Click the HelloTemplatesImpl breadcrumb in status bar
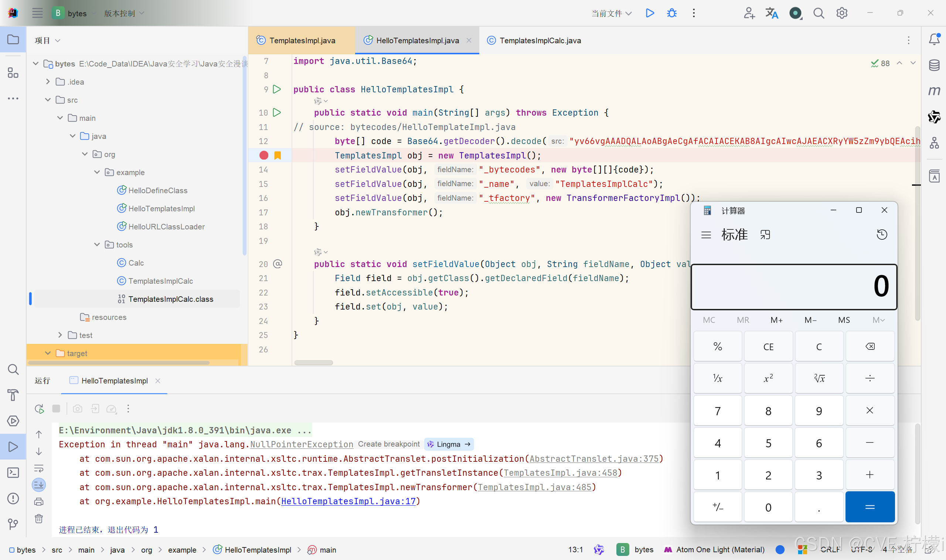 click(252, 549)
